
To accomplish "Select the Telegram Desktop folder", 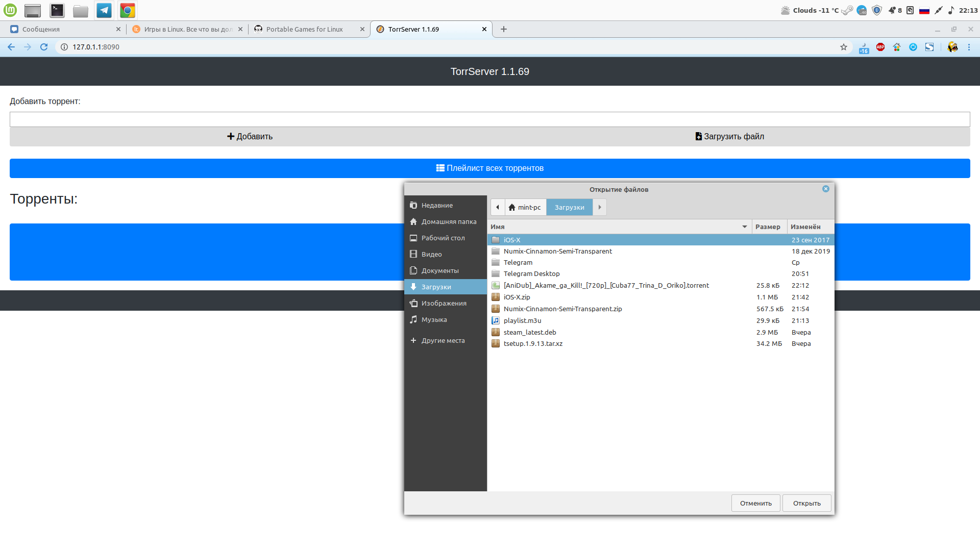I will coord(660,273).
